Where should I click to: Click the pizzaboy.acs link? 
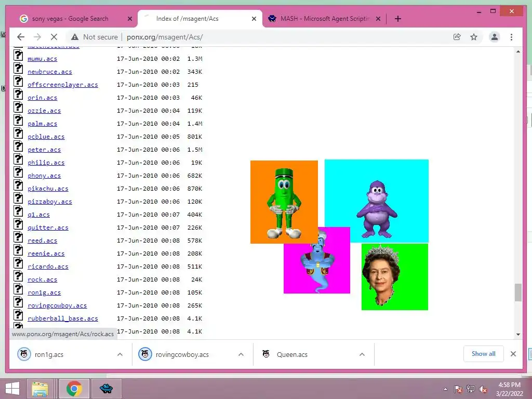[50, 202]
